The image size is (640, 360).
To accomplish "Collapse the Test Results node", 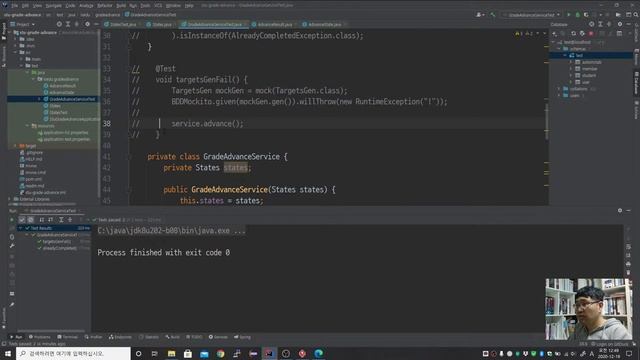I will pyautogui.click(x=21, y=228).
